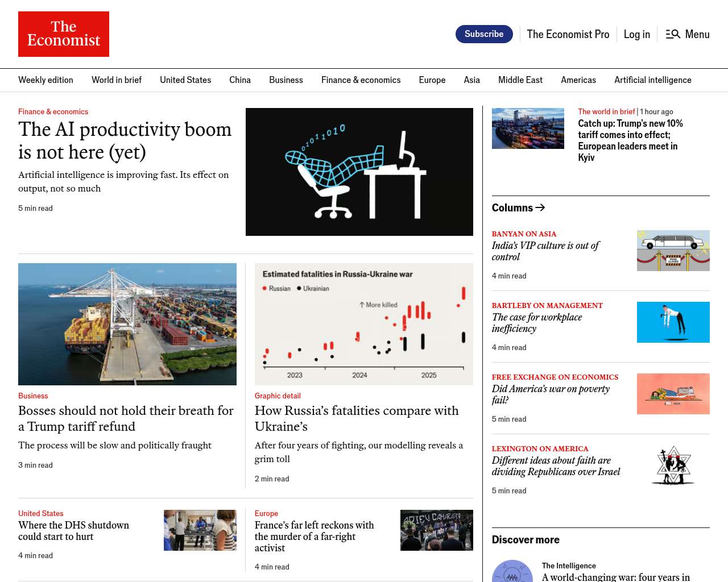Open container port photo
The image size is (728, 582).
[127, 324]
